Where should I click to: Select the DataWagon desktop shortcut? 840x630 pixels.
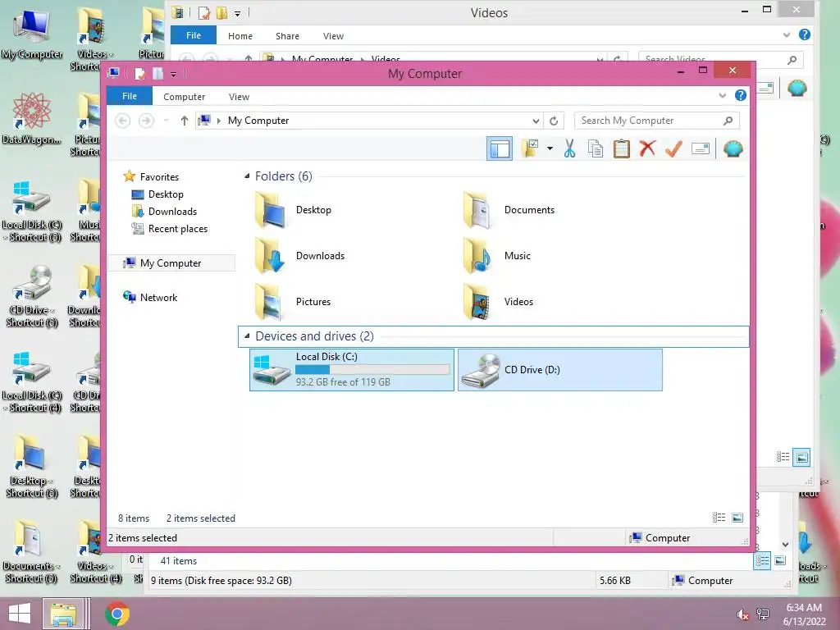32,120
